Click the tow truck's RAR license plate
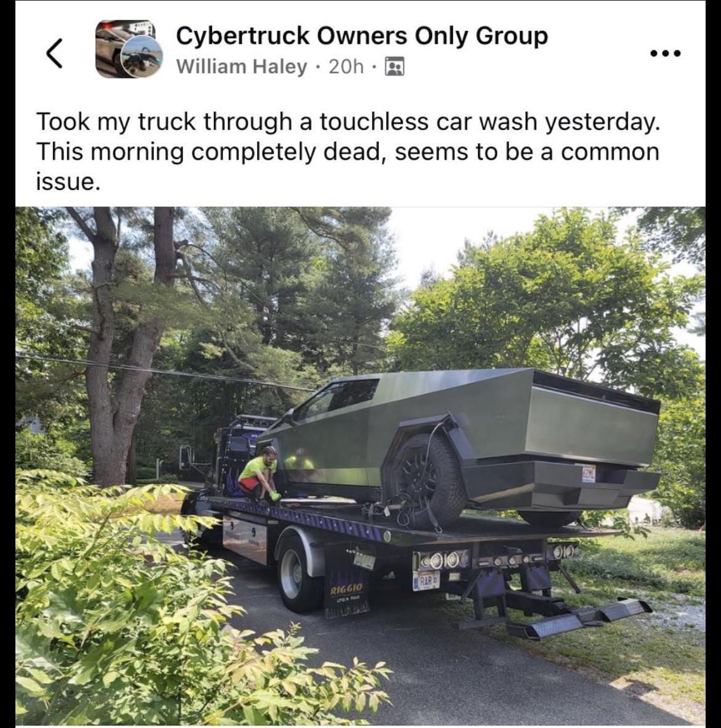 [x=426, y=580]
